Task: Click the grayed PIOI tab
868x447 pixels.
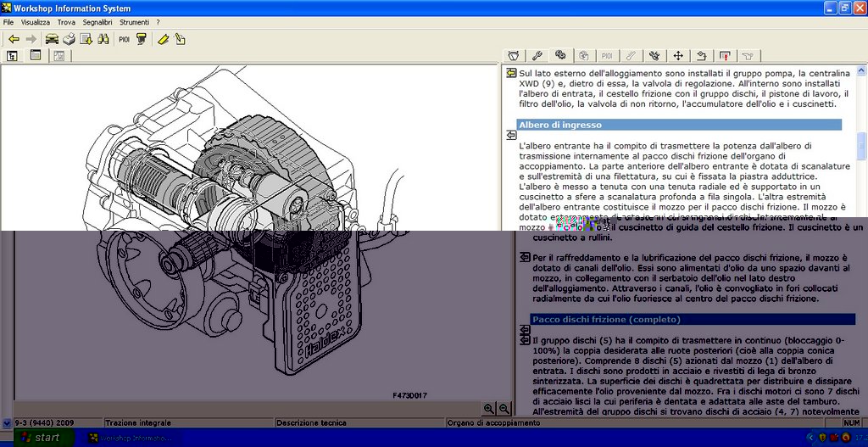Action: tap(607, 55)
